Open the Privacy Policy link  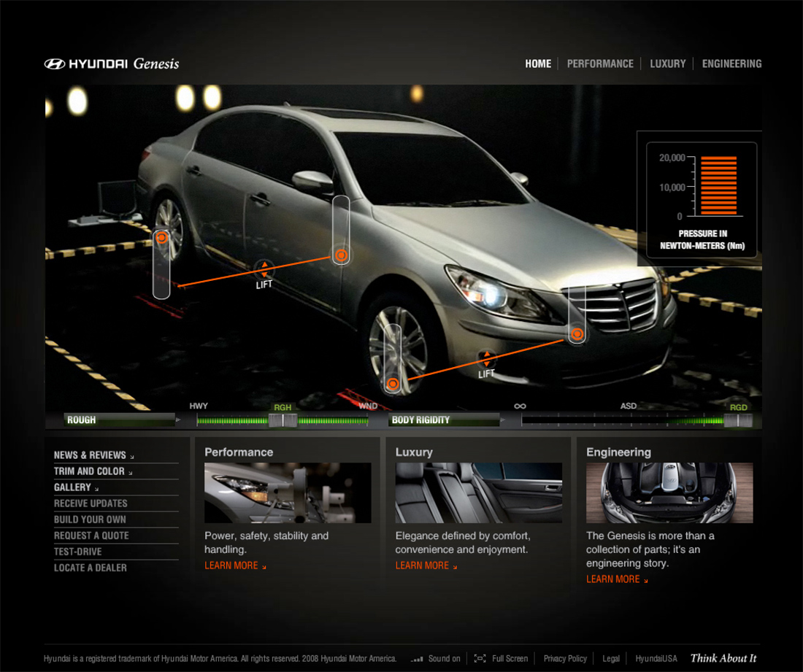point(565,659)
